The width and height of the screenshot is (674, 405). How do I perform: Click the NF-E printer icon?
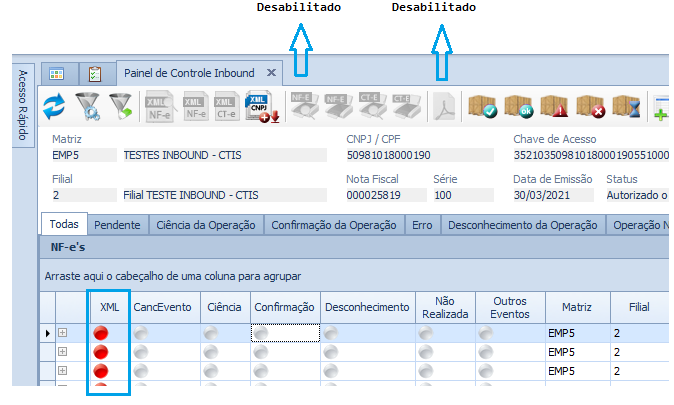[338, 105]
